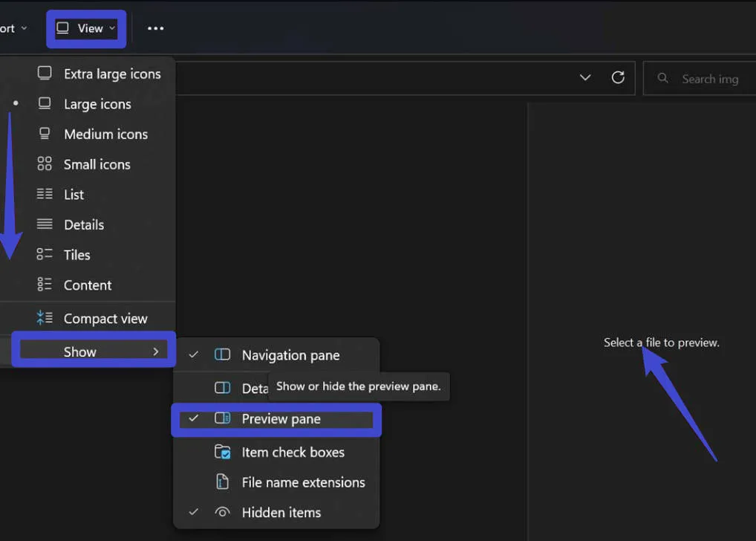Disable the Navigation pane option
756x541 pixels.
tap(290, 355)
